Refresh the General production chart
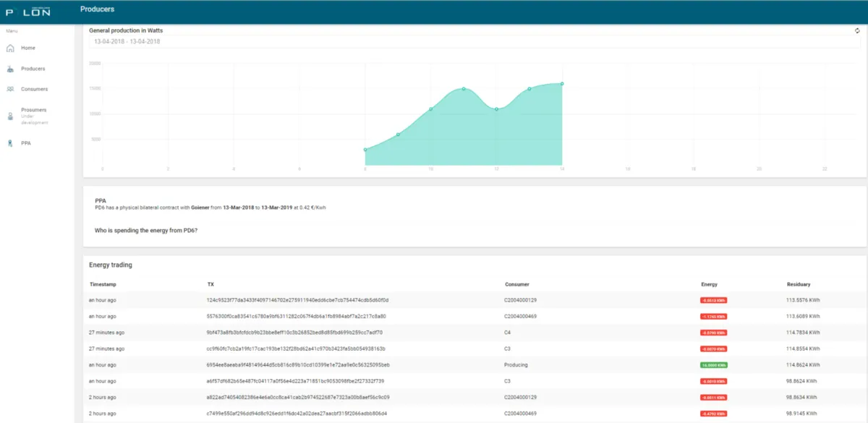Viewport: 868px width, 423px height. click(857, 30)
